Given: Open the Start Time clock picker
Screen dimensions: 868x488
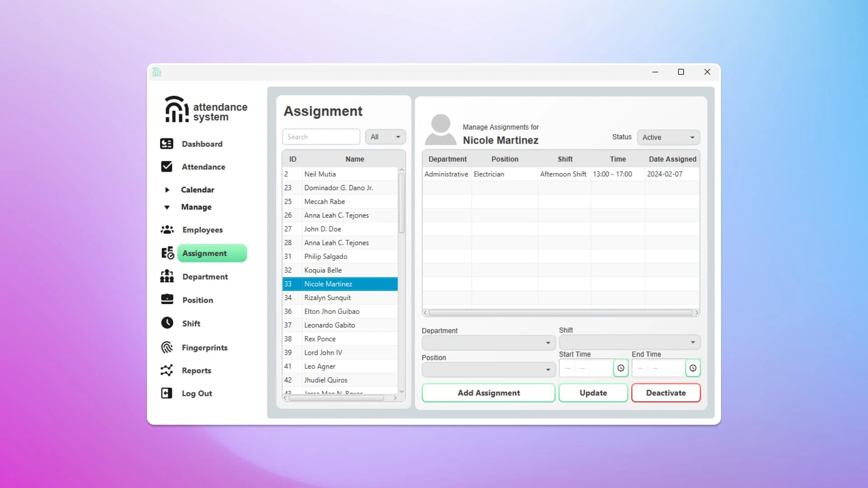Looking at the screenshot, I should click(x=621, y=368).
